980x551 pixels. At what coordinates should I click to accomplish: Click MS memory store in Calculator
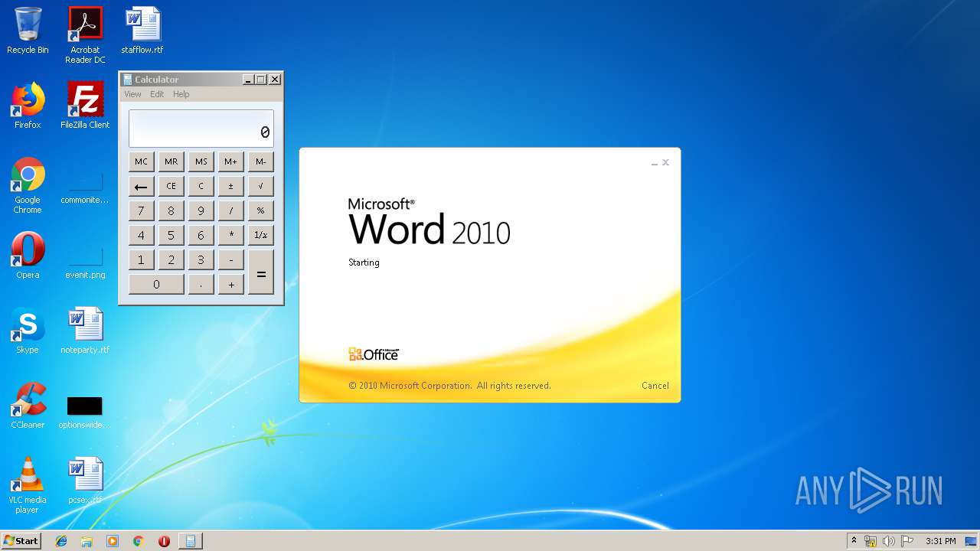(x=201, y=161)
